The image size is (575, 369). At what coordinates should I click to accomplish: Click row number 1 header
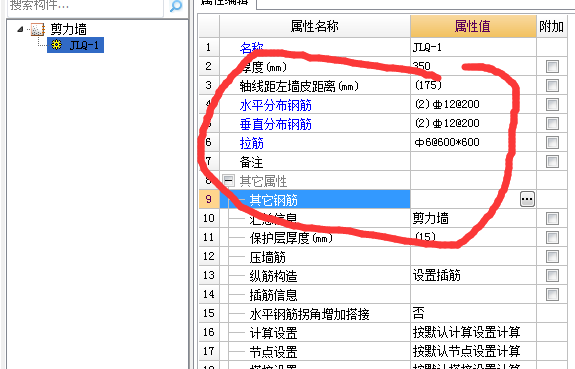(x=209, y=47)
